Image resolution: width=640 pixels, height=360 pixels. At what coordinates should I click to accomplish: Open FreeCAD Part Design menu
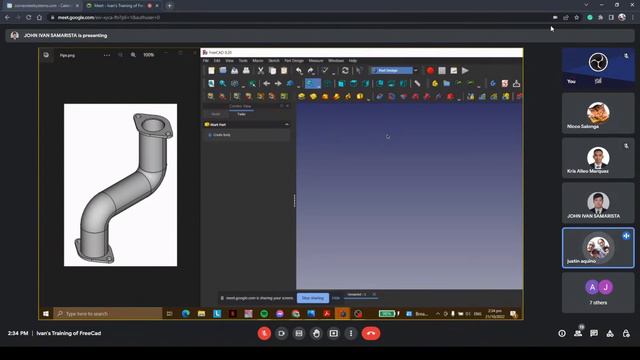point(294,60)
